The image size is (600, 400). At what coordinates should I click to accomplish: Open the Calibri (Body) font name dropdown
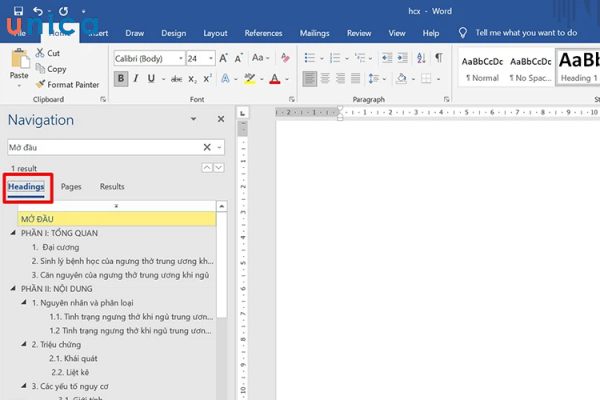click(x=180, y=58)
